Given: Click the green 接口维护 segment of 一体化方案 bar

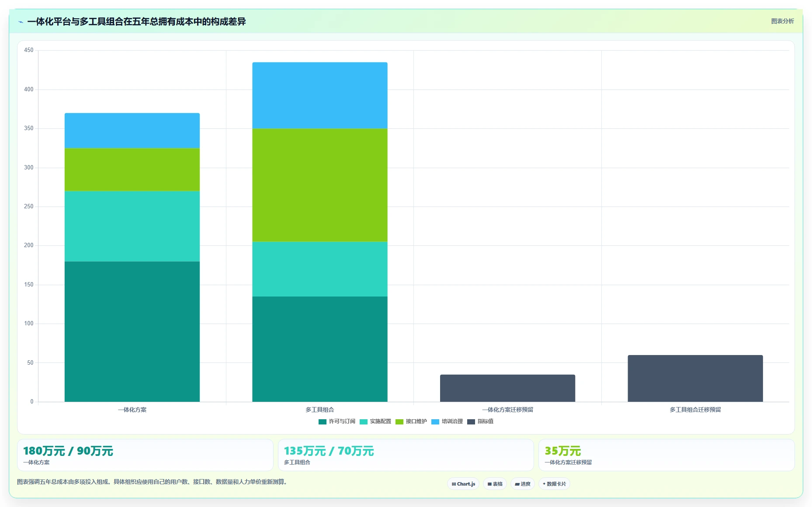Looking at the screenshot, I should [x=132, y=169].
